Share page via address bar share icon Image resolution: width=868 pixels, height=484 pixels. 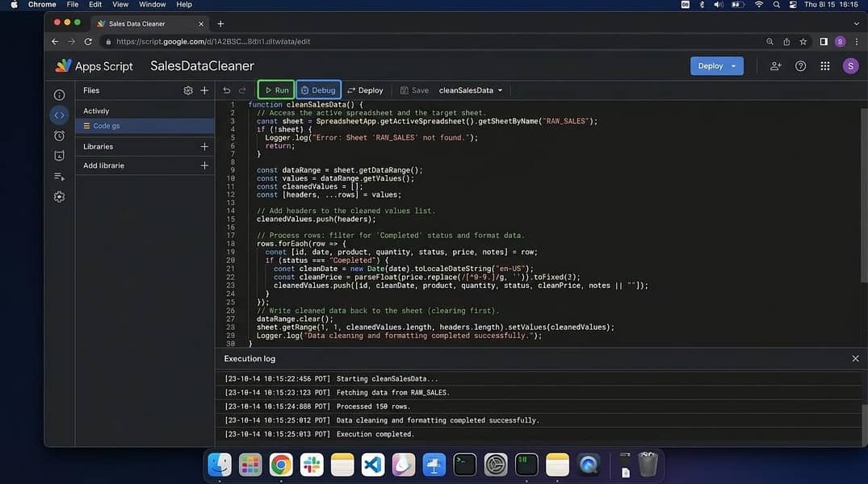tap(786, 41)
